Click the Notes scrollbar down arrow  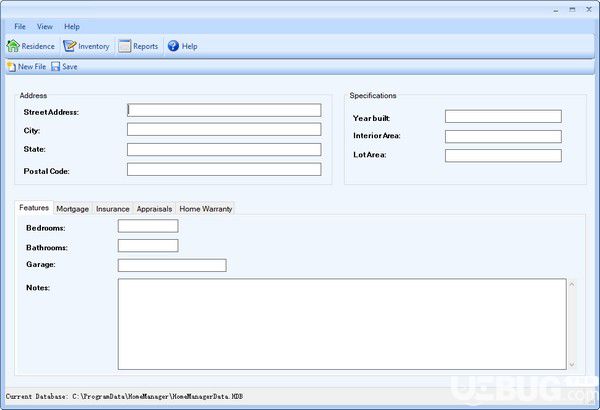click(x=572, y=364)
